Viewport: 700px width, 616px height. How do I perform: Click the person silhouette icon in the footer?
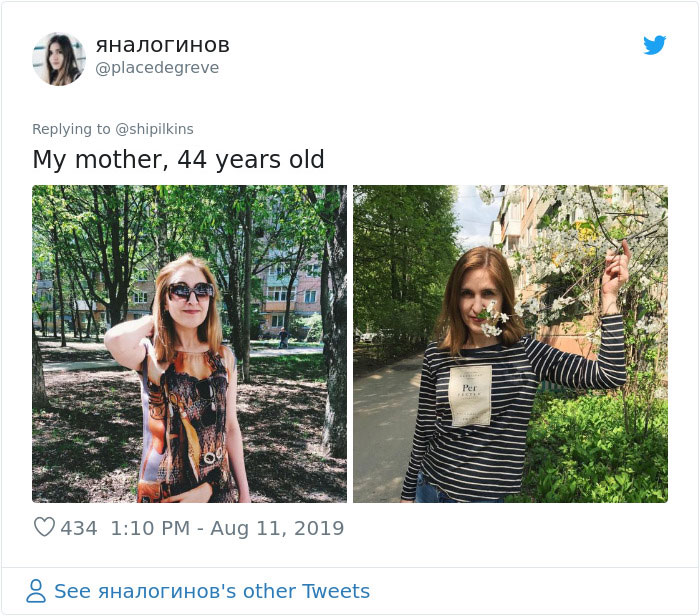(x=36, y=591)
